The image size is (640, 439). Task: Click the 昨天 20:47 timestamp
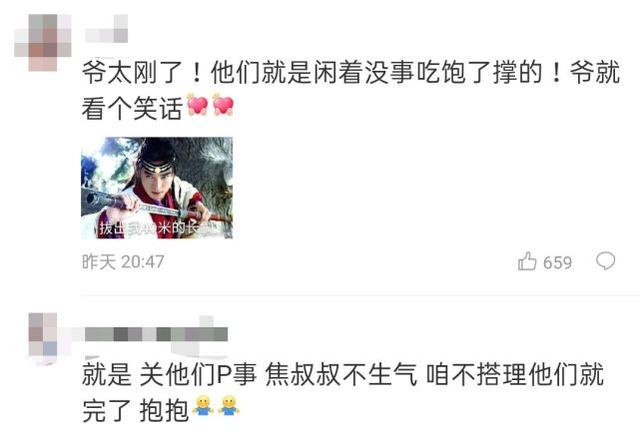(123, 262)
